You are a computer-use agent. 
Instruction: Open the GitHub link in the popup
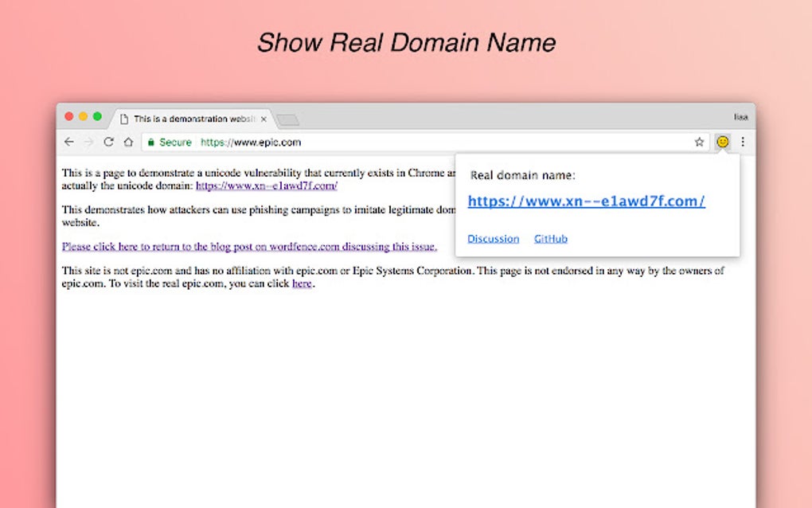pyautogui.click(x=550, y=238)
